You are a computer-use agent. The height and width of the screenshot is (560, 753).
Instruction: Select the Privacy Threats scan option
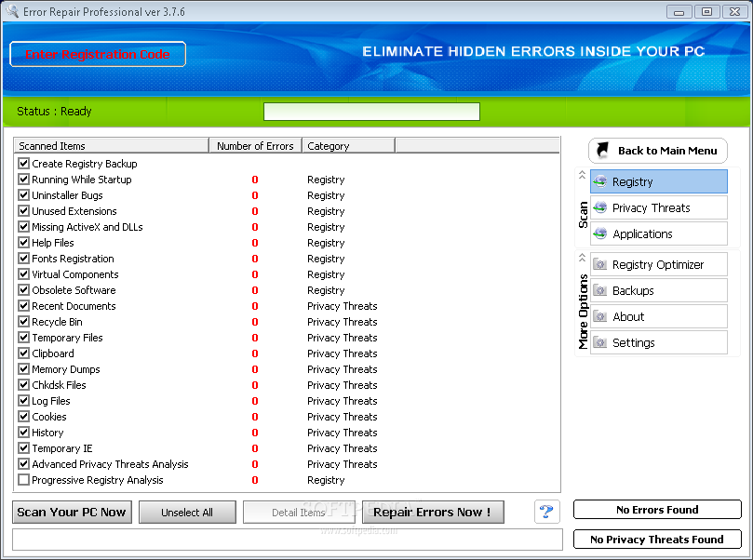(x=659, y=207)
